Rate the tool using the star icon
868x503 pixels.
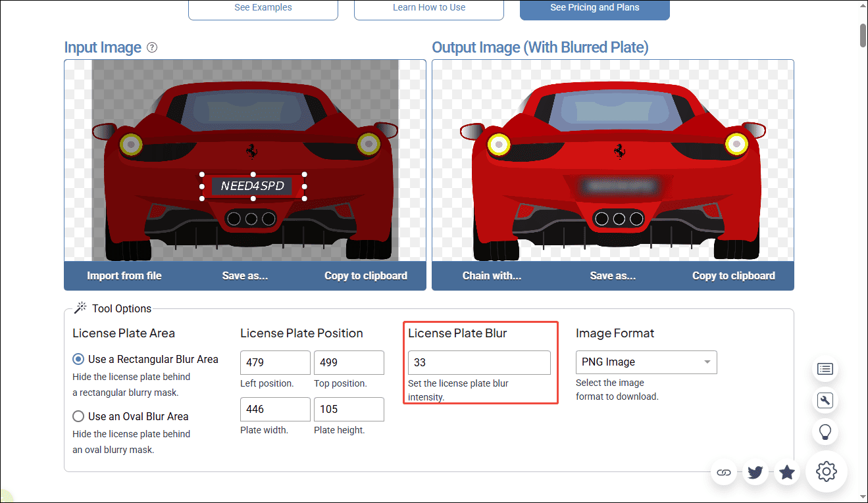pos(786,472)
